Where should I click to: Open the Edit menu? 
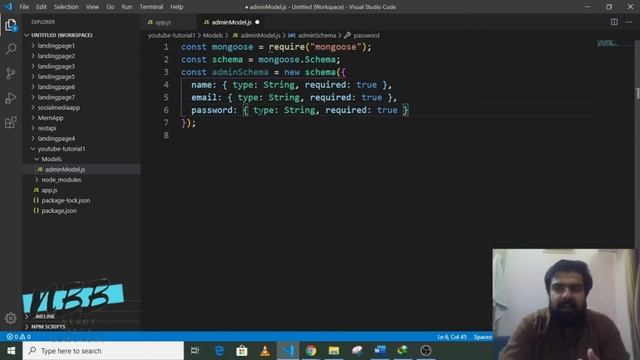(41, 7)
